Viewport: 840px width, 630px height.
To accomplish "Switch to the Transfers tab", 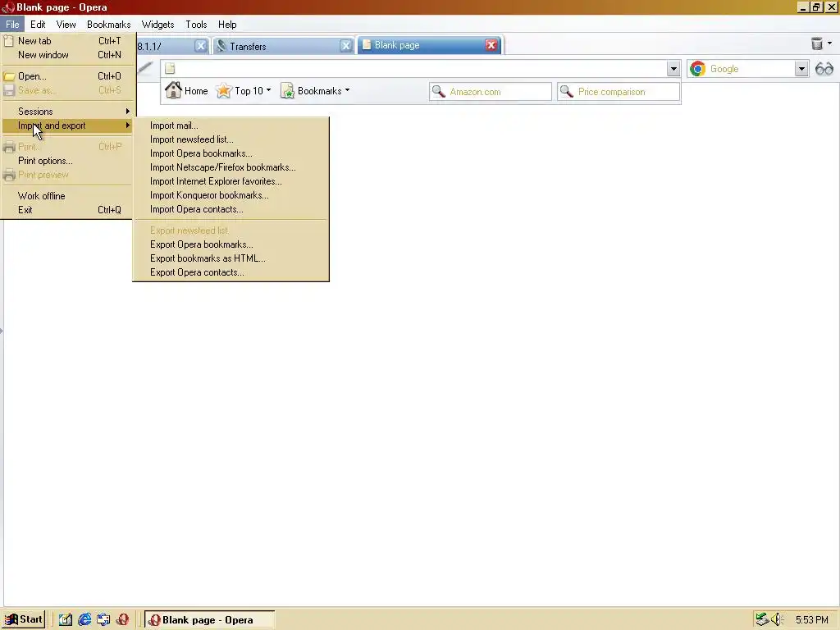I will point(283,46).
